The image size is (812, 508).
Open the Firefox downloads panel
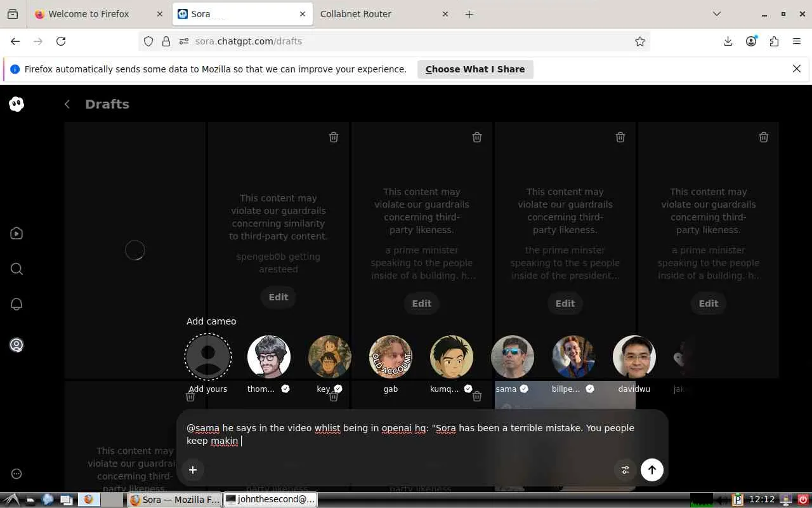[728, 41]
